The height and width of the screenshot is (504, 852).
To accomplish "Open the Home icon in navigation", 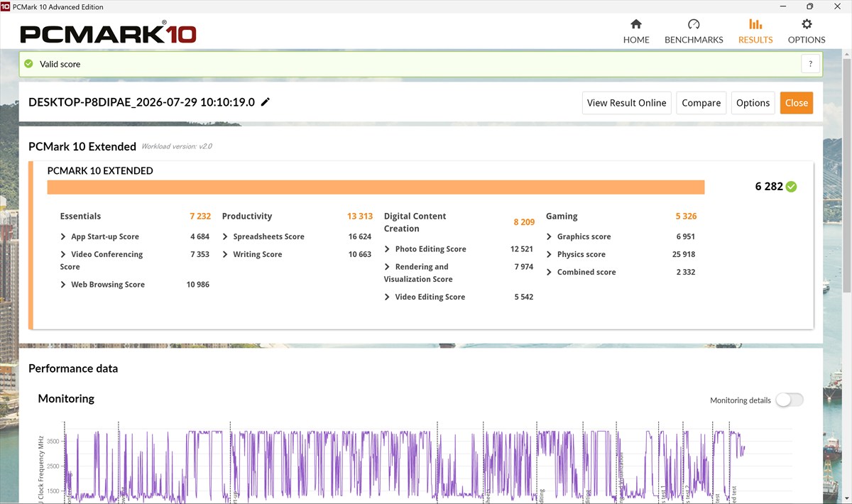I will [636, 24].
